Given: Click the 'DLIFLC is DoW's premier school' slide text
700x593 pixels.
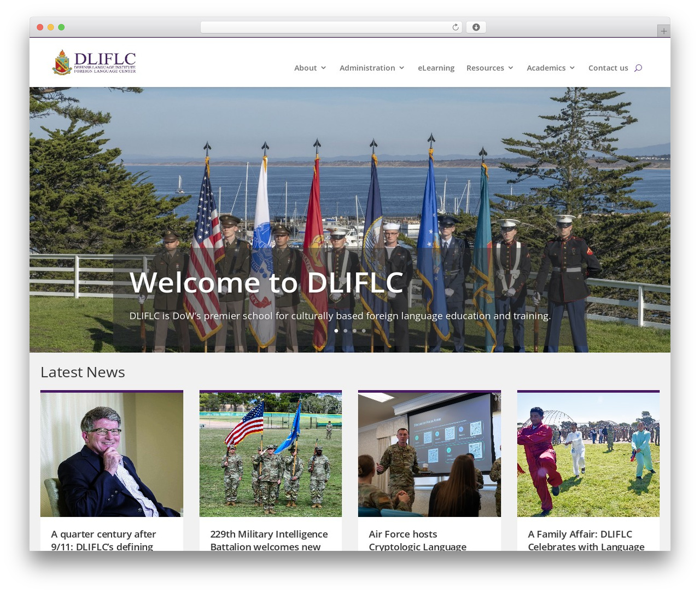Looking at the screenshot, I should click(x=340, y=316).
